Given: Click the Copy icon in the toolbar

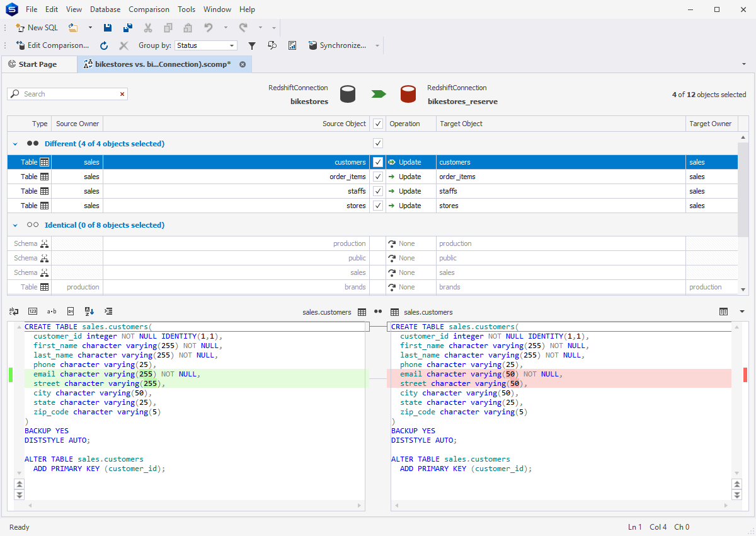Looking at the screenshot, I should pos(168,28).
